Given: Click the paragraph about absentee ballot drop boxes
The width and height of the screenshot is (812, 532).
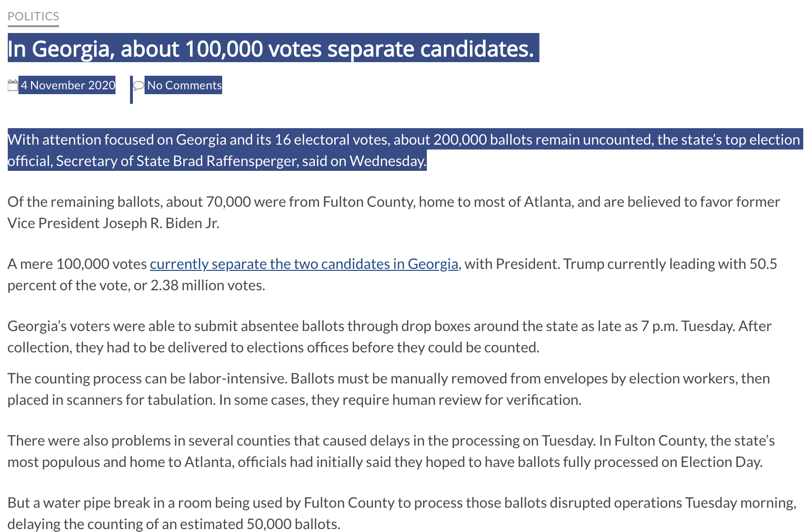Looking at the screenshot, I should [390, 337].
